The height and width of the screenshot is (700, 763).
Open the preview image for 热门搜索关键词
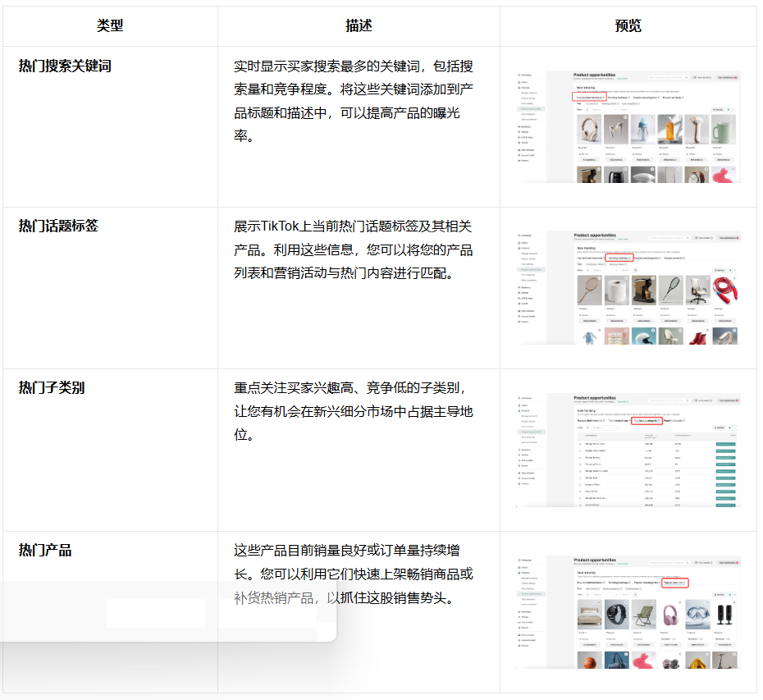(628, 126)
